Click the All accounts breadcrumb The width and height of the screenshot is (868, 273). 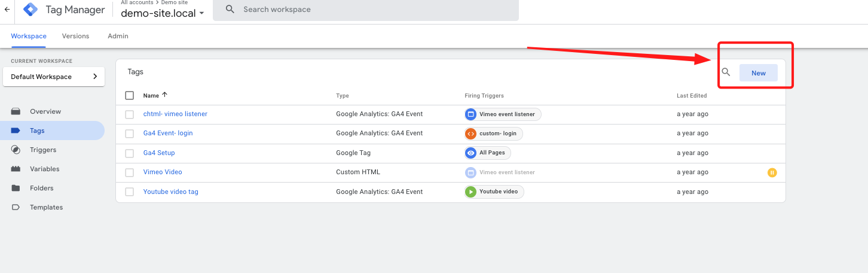tap(137, 2)
